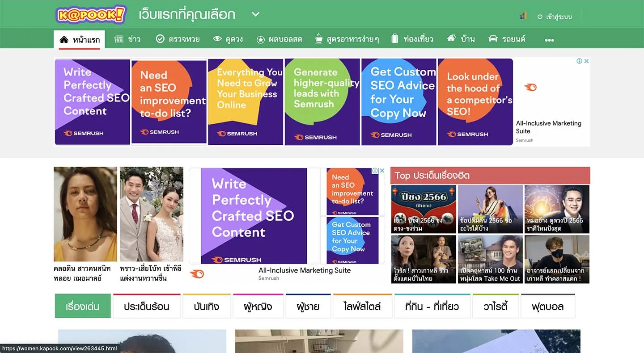Screen dimensions: 644x353
Task: Select the บันเทิง category tab
Action: 207,307
